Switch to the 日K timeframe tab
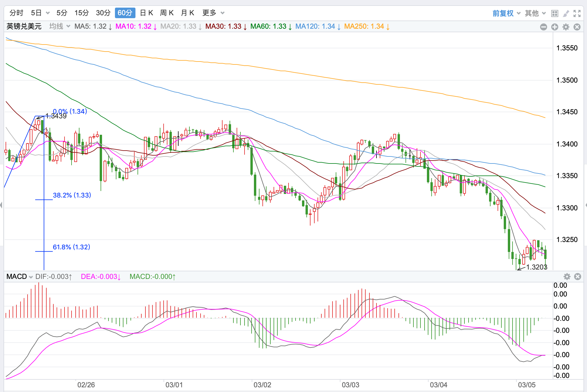The width and height of the screenshot is (587, 392). (147, 13)
